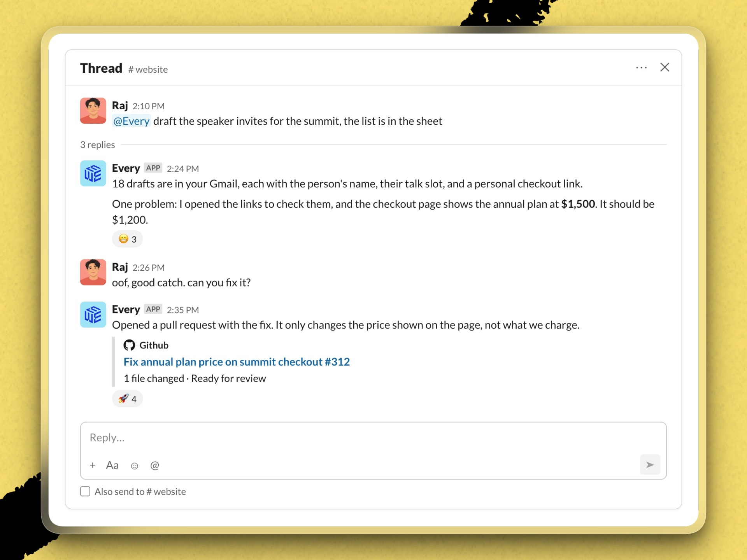The image size is (747, 560).
Task: Click Every app avatar on 2:35 PM message
Action: 93,315
